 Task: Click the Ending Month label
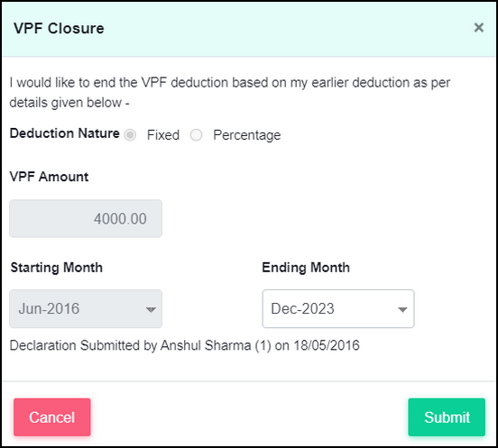[x=306, y=268]
